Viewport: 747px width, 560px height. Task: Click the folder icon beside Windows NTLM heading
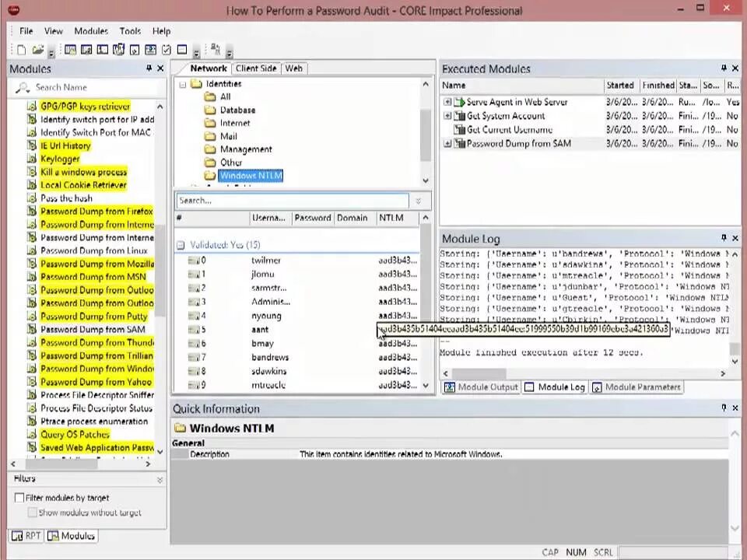pos(180,428)
